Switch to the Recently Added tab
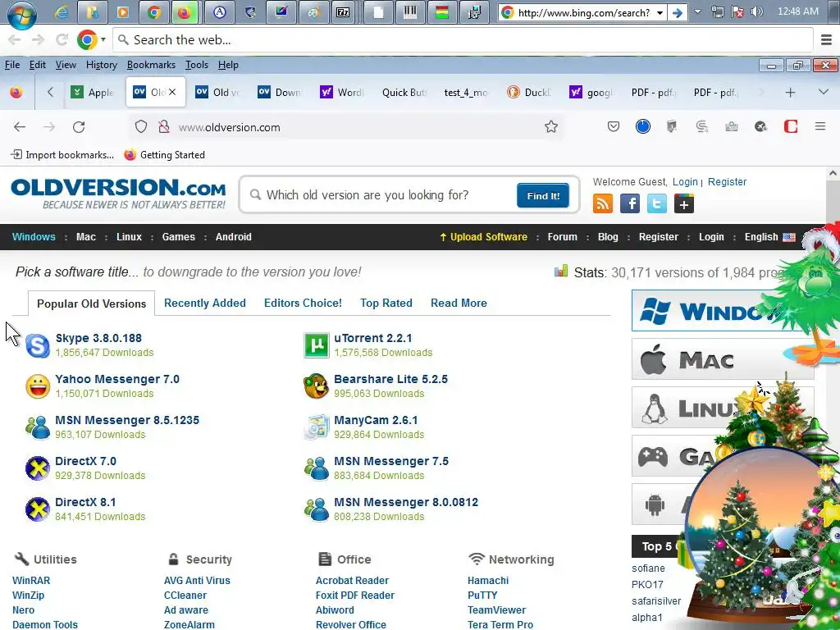 pos(204,304)
